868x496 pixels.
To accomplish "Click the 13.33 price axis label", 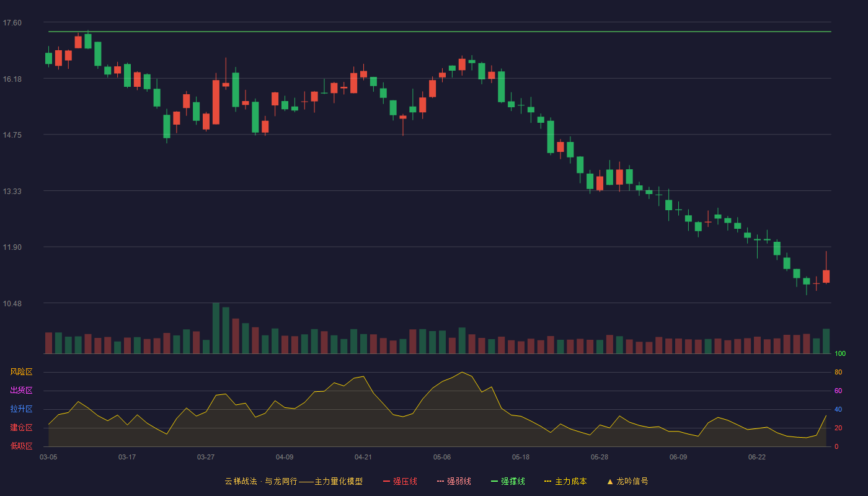I will point(12,192).
